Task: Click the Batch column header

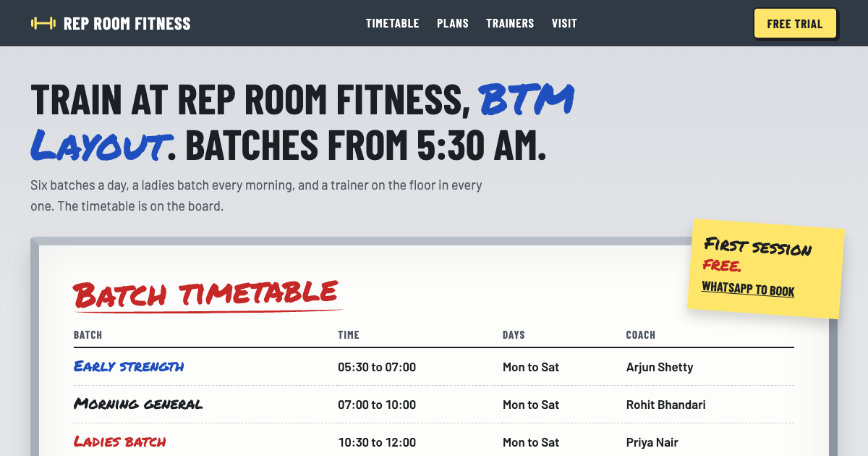Action: click(88, 335)
